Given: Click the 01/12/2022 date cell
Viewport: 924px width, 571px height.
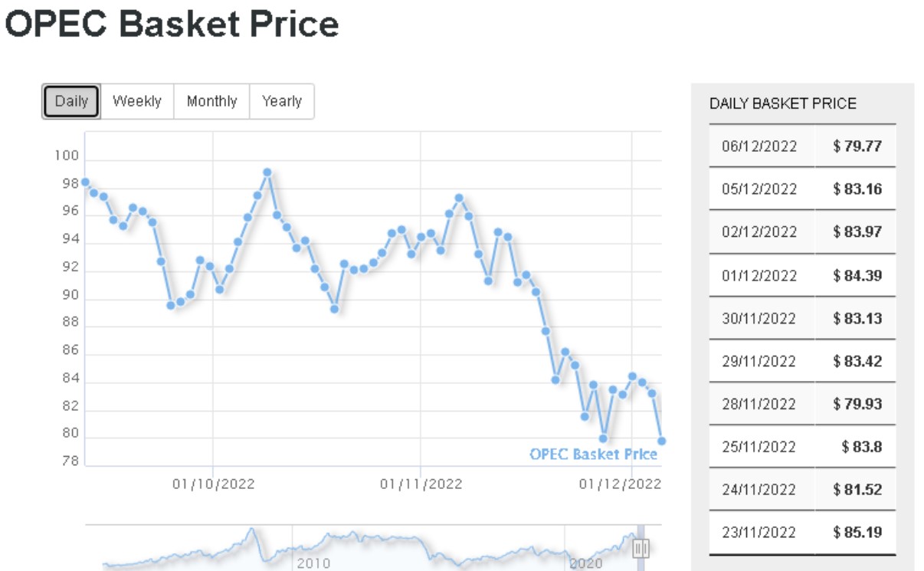Looking at the screenshot, I should pyautogui.click(x=759, y=275).
